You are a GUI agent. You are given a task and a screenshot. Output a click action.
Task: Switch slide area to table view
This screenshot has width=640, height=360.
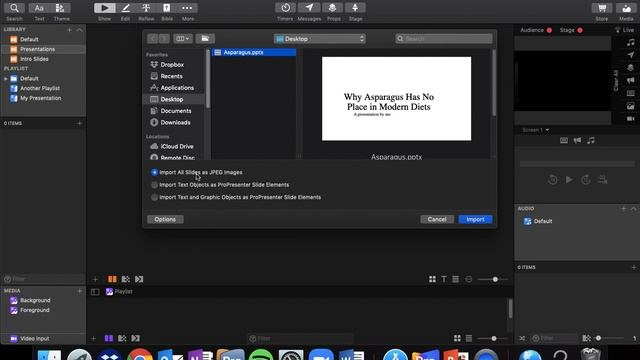point(456,279)
